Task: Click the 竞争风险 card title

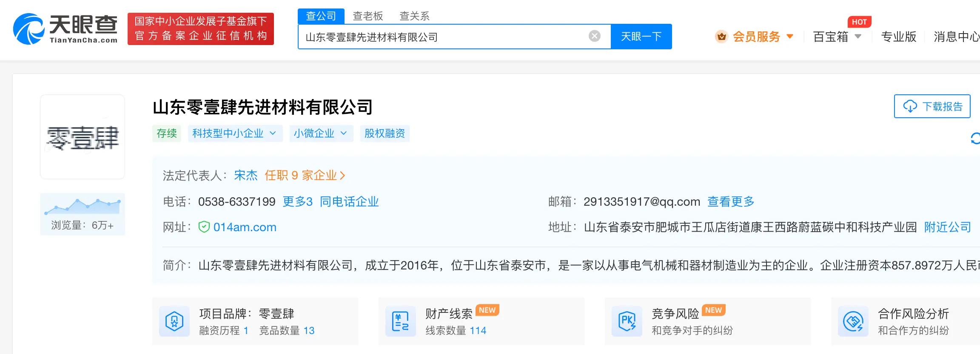Action: click(675, 314)
